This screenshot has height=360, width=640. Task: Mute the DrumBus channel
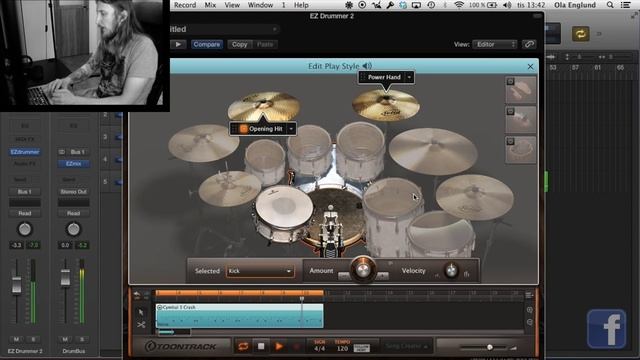(65, 339)
